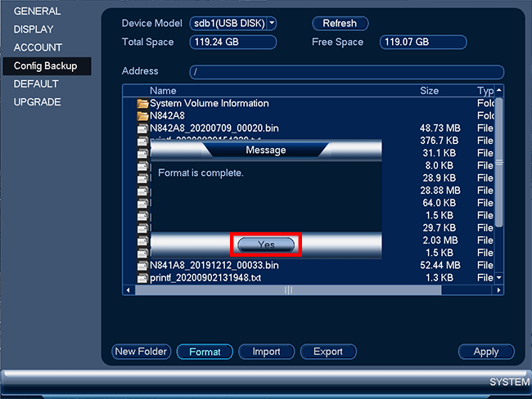Confirm the message by pressing Yes
Viewport: 532px width, 399px height.
point(267,244)
